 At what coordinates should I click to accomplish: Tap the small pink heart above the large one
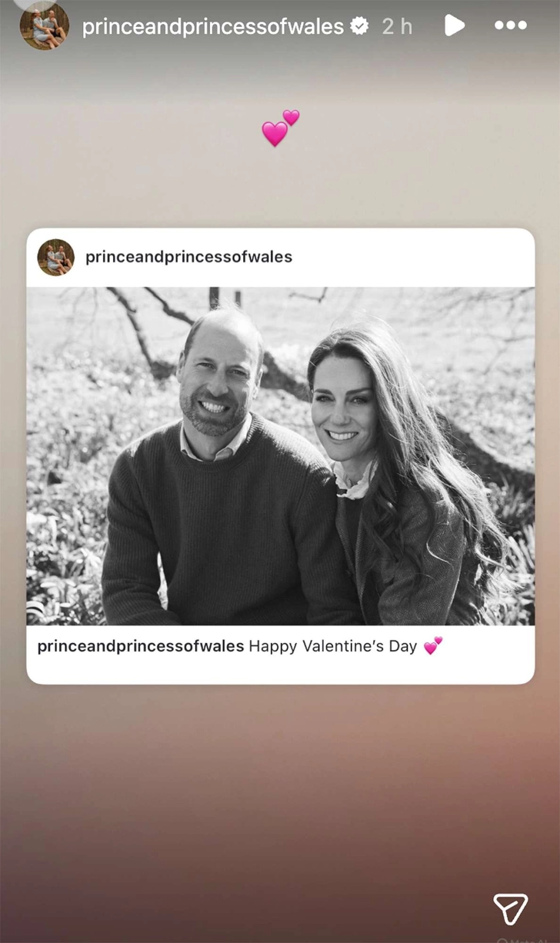point(291,117)
